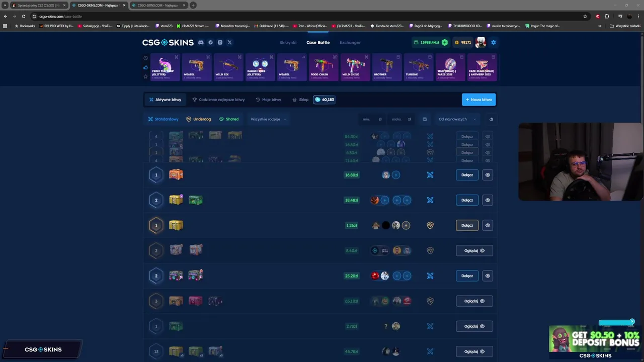
Task: Open the FOOD CHAIN drop card
Action: tap(324, 67)
